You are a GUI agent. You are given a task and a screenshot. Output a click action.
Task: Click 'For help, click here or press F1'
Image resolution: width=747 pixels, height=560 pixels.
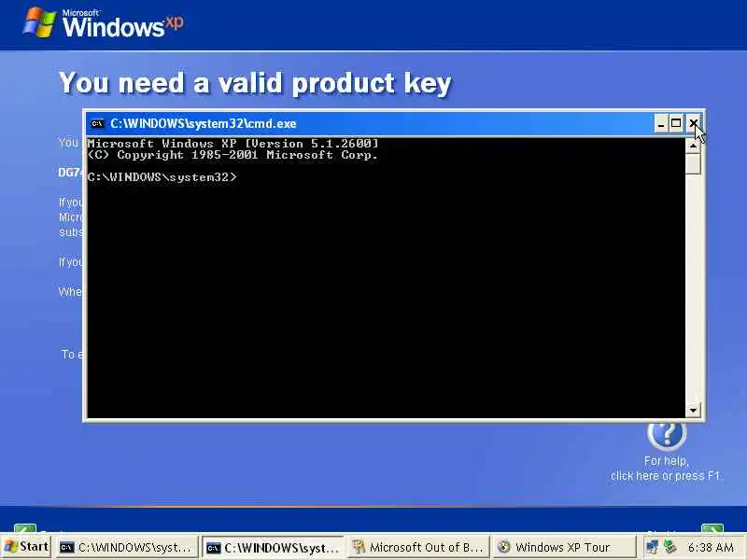click(x=666, y=469)
